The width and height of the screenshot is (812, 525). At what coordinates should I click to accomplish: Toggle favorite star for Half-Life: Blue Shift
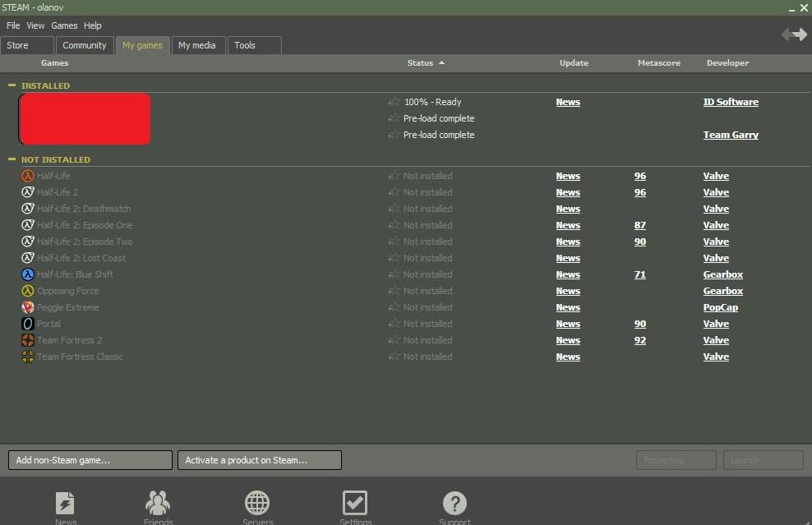(394, 274)
